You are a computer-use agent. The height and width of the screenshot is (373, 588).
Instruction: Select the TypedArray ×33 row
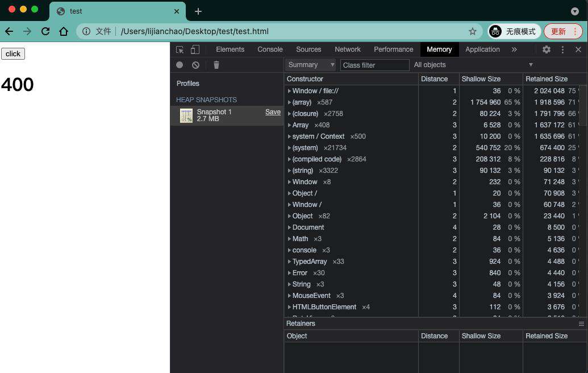coord(433,262)
